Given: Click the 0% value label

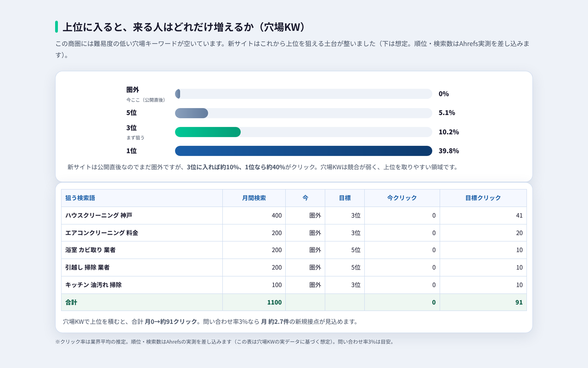Looking at the screenshot, I should tap(444, 94).
